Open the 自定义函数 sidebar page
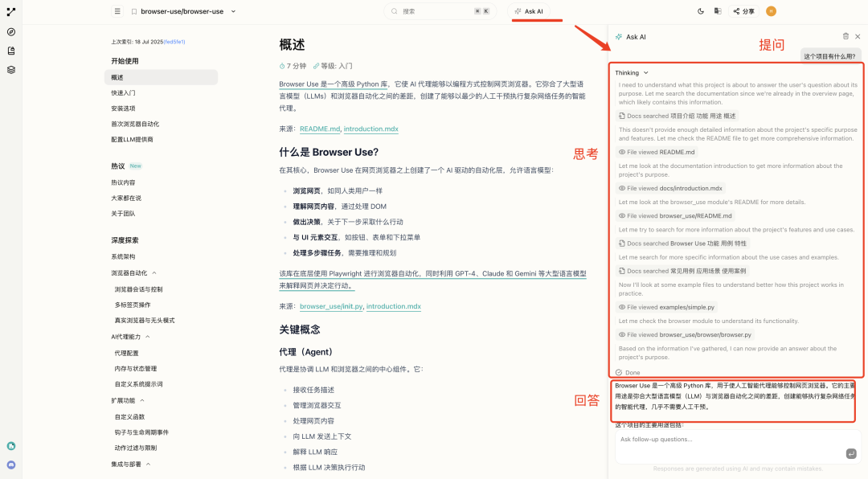Viewport: 868px width, 479px height. [129, 417]
